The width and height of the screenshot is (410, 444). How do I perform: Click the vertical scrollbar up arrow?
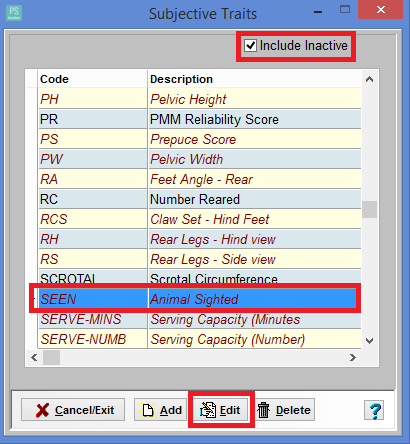click(369, 79)
